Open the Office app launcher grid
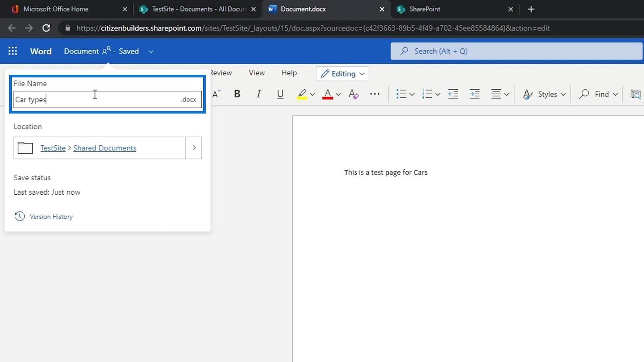The width and height of the screenshot is (644, 362). pos(12,51)
